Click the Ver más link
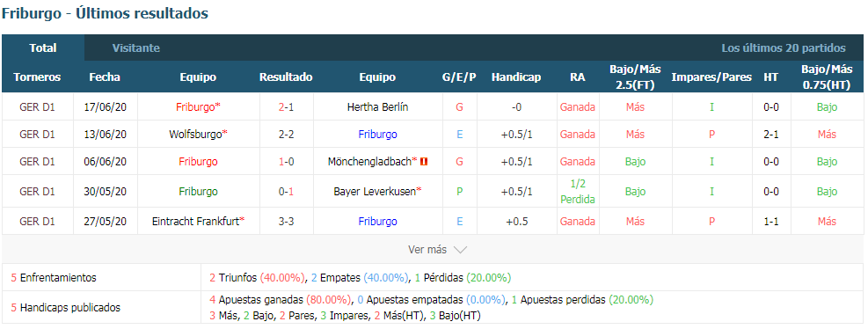The image size is (868, 329). point(427,250)
